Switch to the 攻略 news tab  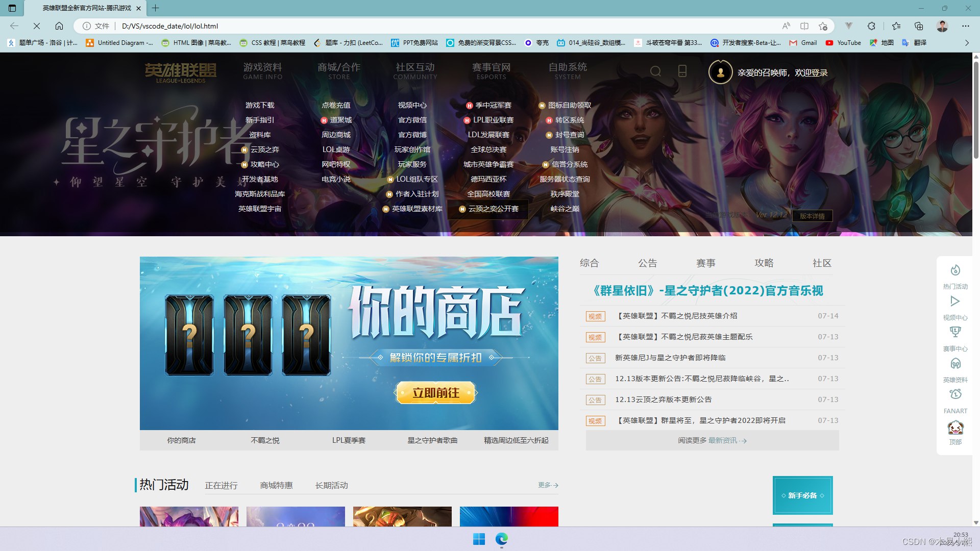[764, 263]
